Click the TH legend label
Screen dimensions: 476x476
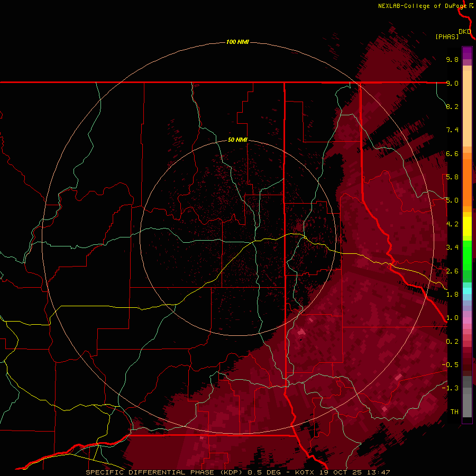(x=454, y=412)
